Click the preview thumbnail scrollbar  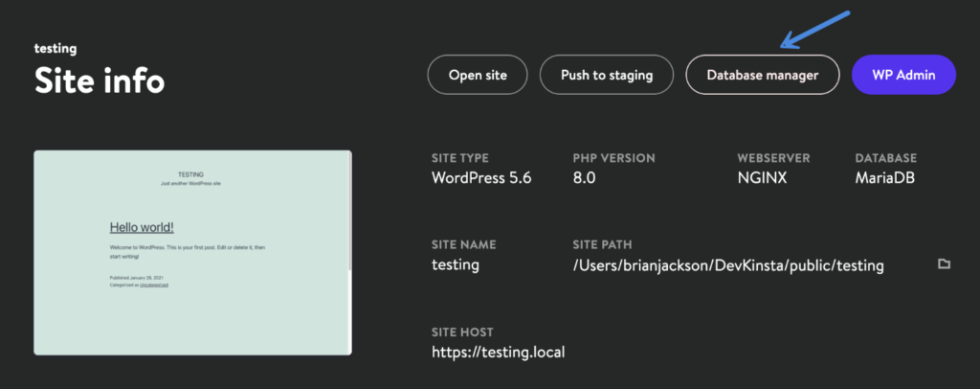(350, 213)
